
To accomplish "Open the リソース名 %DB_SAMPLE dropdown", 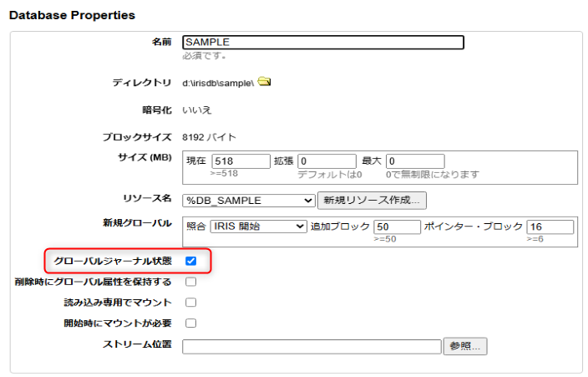I will pos(249,201).
